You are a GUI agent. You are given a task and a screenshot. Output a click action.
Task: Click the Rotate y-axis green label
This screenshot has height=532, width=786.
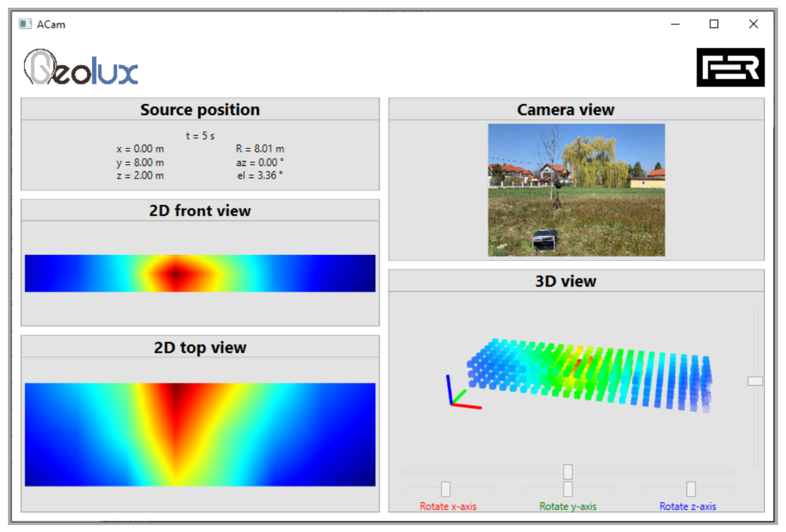point(568,506)
